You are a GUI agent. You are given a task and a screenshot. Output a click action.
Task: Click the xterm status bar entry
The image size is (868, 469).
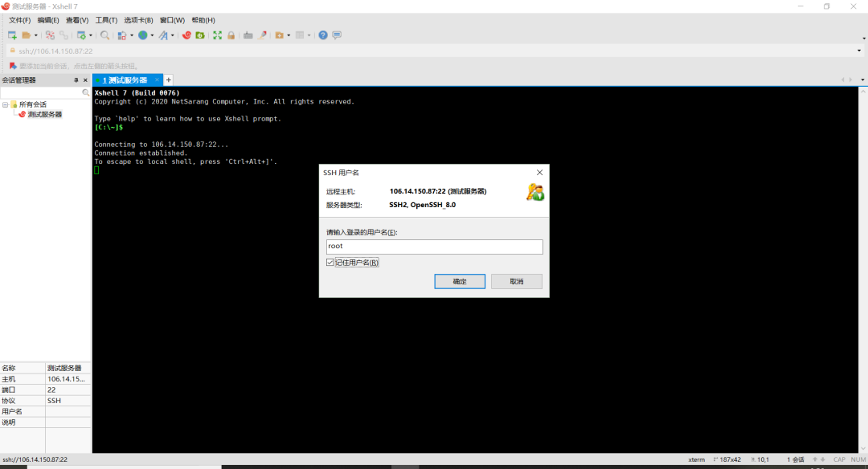pos(696,459)
